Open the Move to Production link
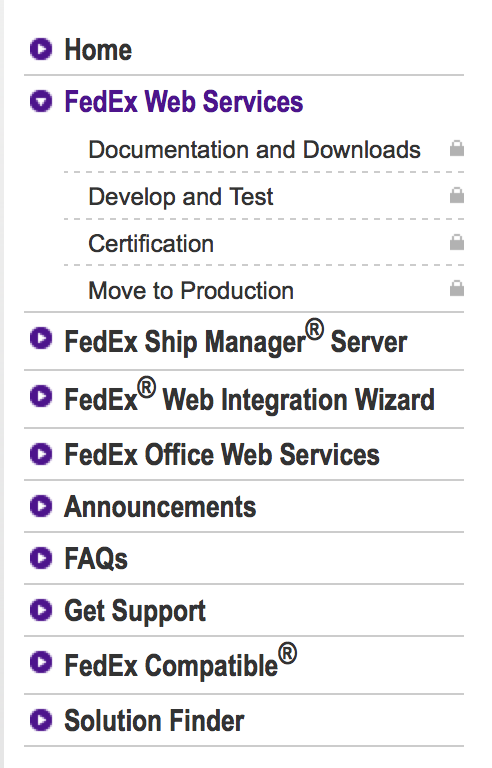Image resolution: width=492 pixels, height=768 pixels. coord(191,290)
